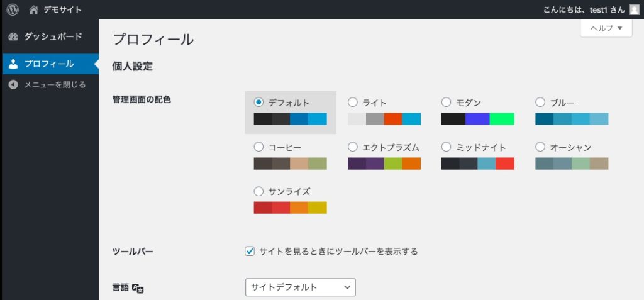
Task: Click the サンライズ yellow color swatch
Action: 318,208
